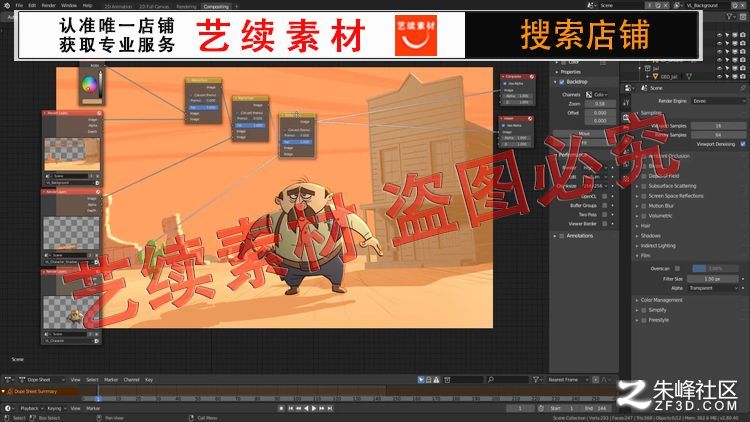Click the Viewport Samples value field
This screenshot has height=422, width=750.
718,126
